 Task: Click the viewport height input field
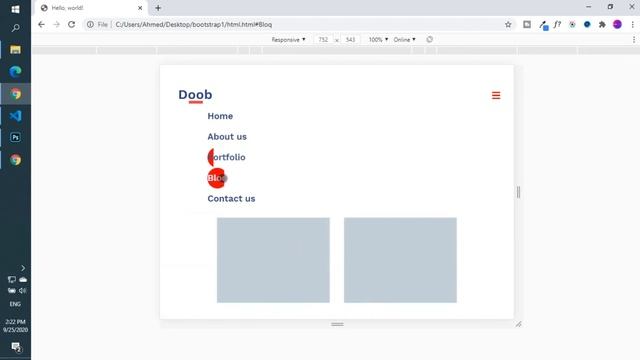tap(350, 40)
